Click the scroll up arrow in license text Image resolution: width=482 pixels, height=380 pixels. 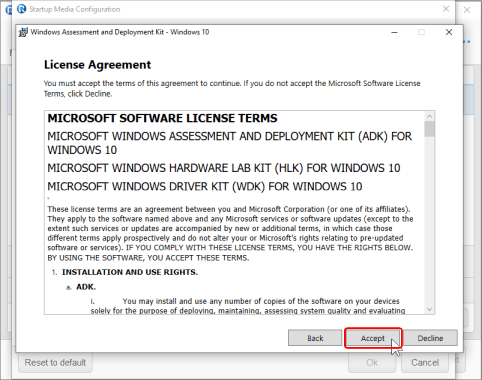[429, 116]
